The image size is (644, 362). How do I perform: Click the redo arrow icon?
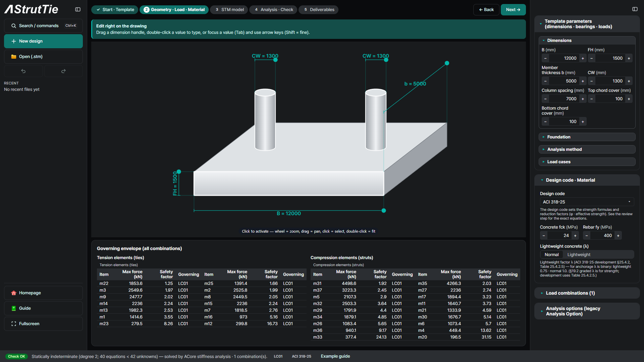coord(63,71)
